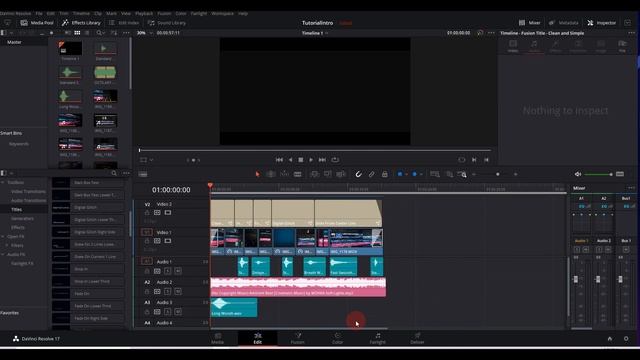Adjust the Audio 1 mixer fader

[x=576, y=279]
